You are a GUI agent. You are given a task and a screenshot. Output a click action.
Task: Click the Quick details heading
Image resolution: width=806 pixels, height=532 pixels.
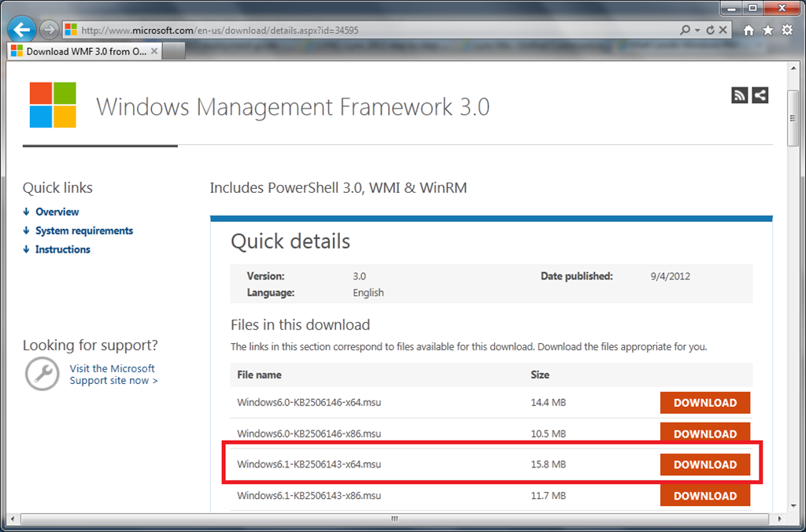[x=290, y=241]
